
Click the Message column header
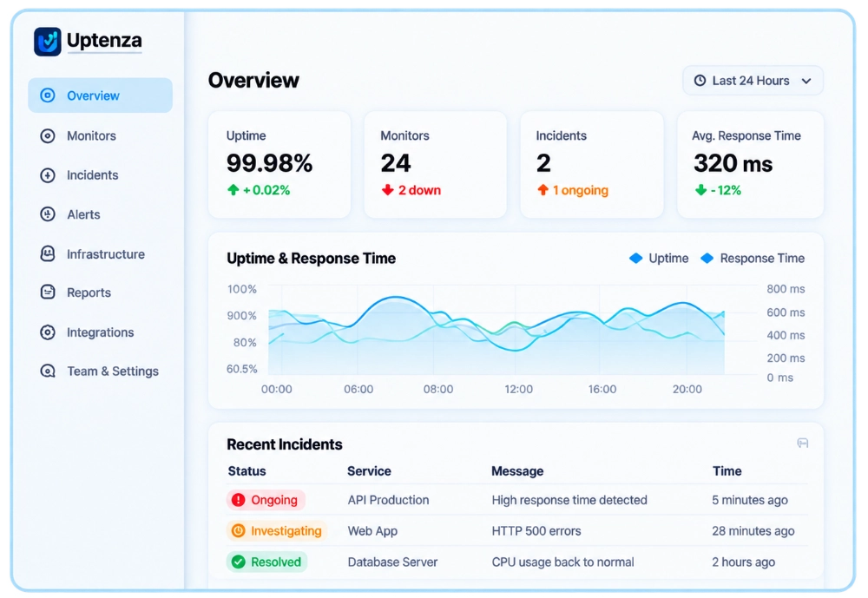coord(517,471)
